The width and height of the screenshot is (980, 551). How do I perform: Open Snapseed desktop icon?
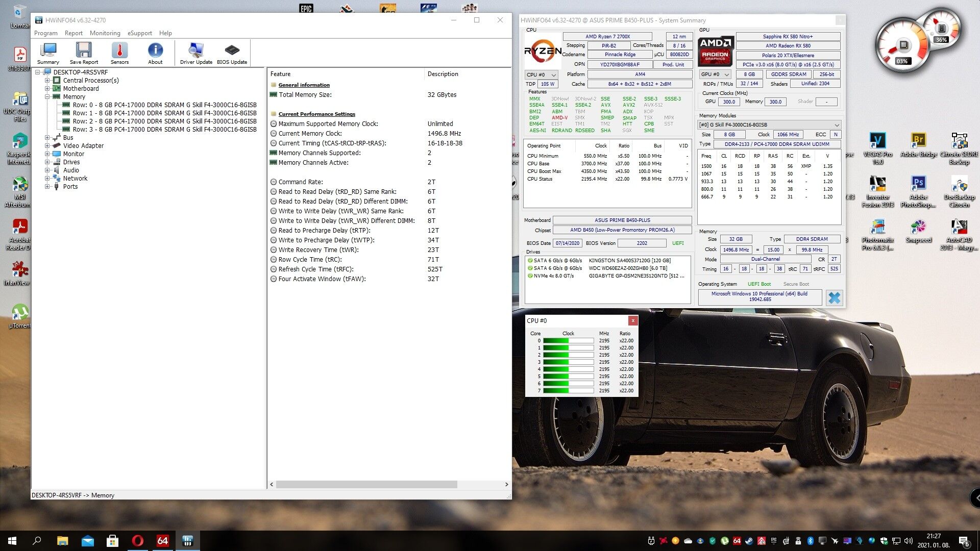pyautogui.click(x=918, y=231)
